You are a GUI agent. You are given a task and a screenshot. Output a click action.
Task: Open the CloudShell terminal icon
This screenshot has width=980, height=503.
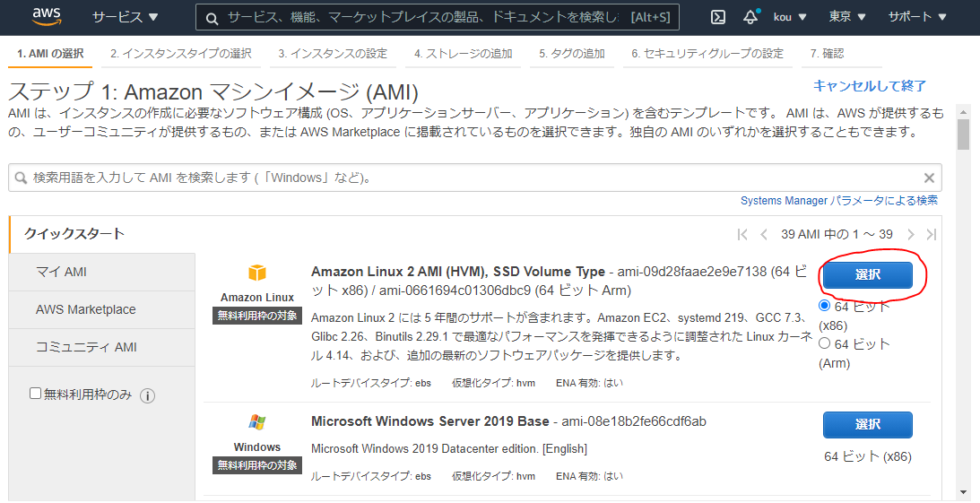pos(718,18)
